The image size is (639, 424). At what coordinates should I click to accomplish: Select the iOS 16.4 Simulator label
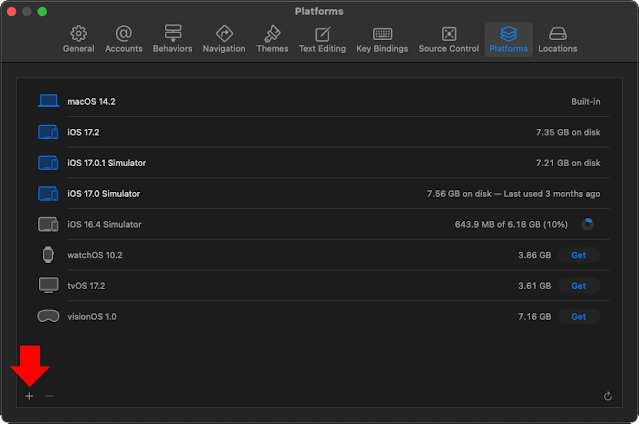104,224
